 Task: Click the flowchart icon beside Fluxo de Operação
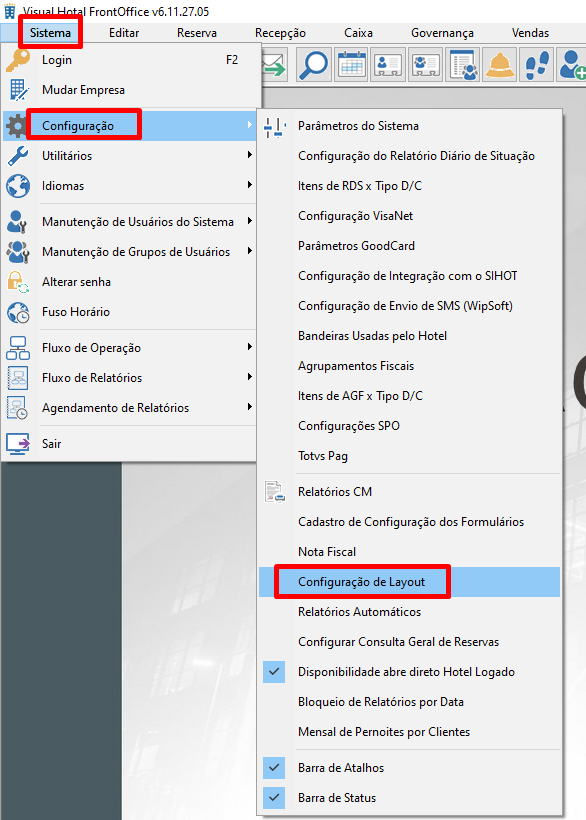(18, 348)
